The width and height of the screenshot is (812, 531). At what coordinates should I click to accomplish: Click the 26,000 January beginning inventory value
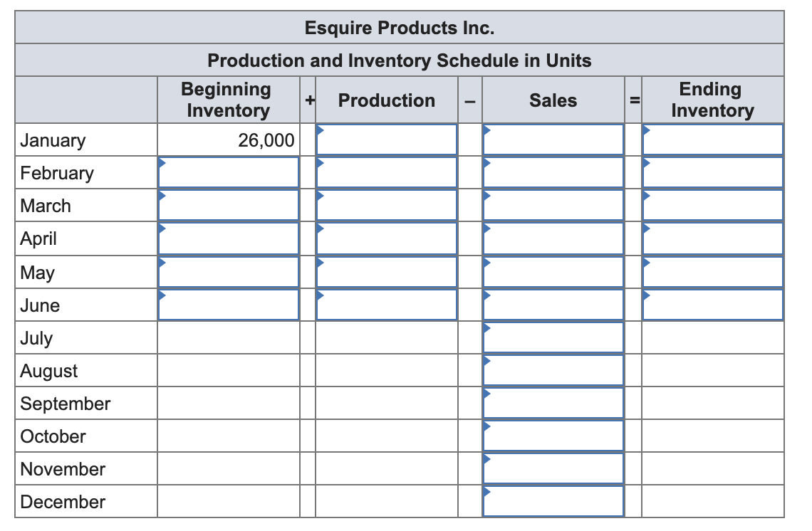coord(266,140)
